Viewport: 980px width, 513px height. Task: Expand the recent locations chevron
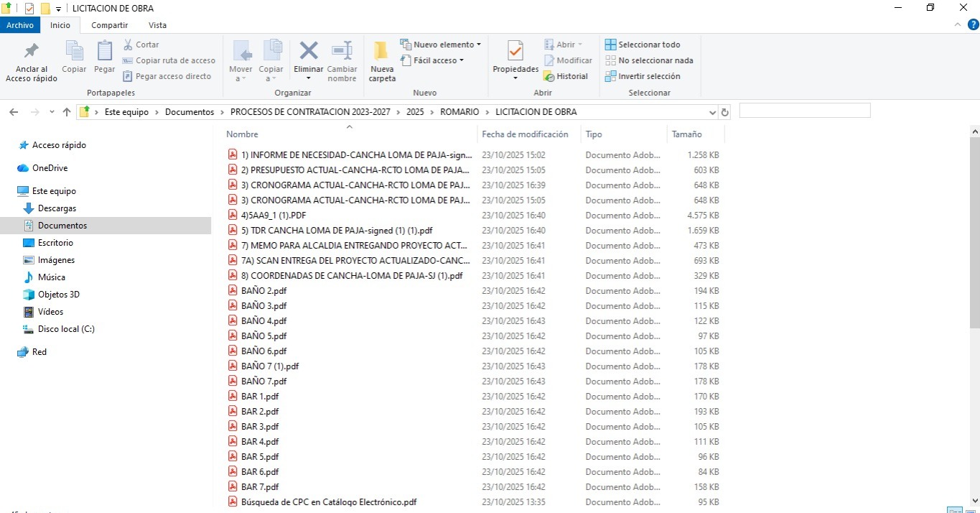tap(52, 112)
